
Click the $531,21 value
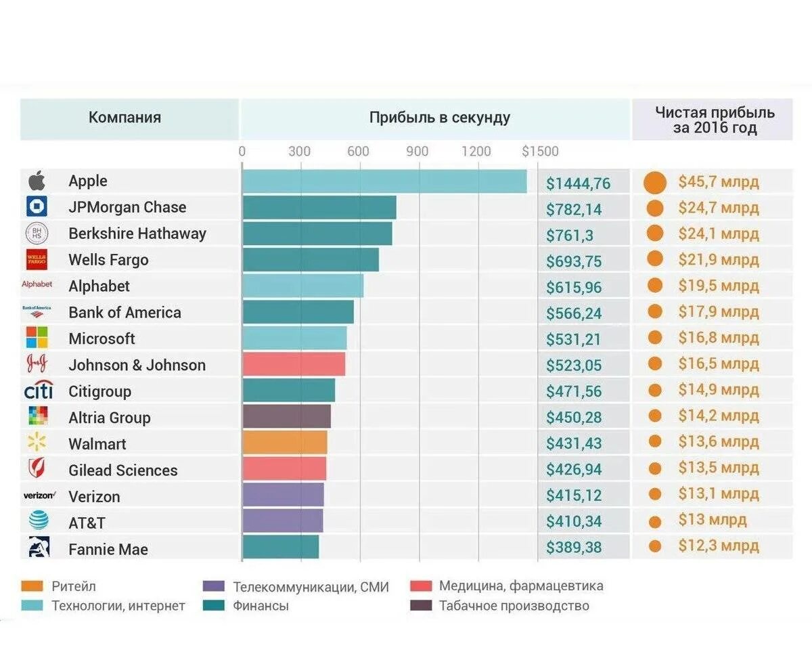(574, 340)
